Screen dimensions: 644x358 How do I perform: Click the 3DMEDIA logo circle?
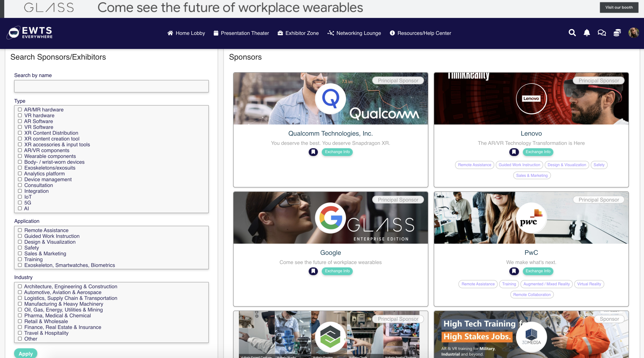531,337
